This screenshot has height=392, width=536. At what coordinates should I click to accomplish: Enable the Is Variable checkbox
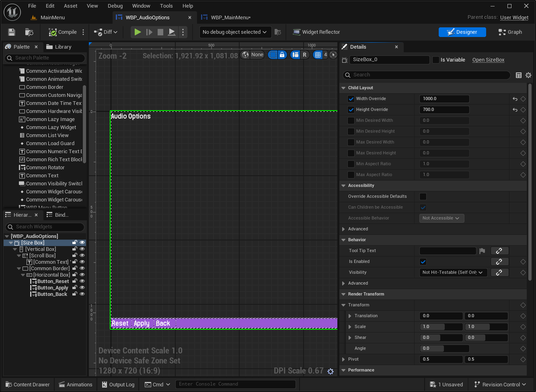tap(436, 60)
